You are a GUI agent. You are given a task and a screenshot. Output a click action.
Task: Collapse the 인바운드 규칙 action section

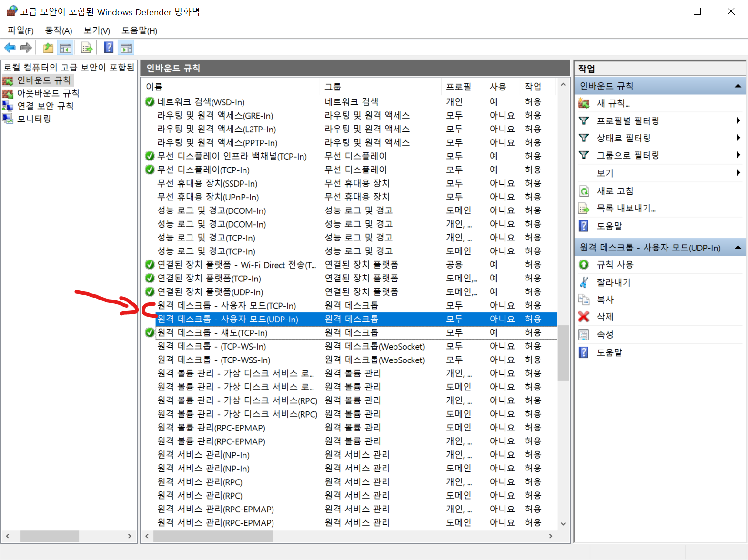pos(738,86)
